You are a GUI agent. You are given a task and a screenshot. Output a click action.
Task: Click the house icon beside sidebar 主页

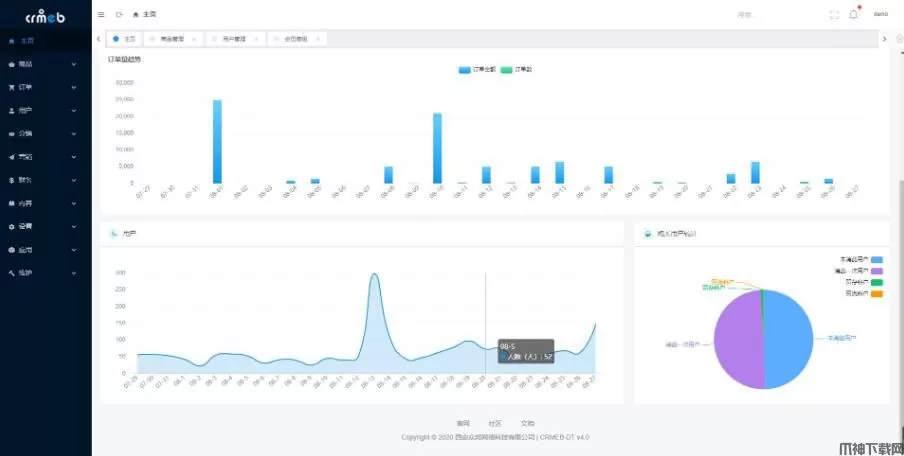coord(12,41)
